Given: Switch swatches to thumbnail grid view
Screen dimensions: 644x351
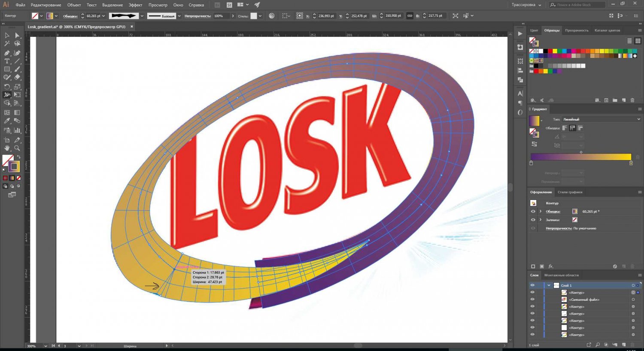Looking at the screenshot, I should (x=638, y=41).
